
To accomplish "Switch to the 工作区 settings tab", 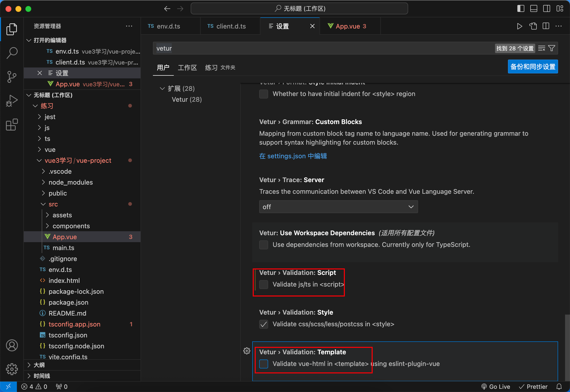I will tap(187, 67).
